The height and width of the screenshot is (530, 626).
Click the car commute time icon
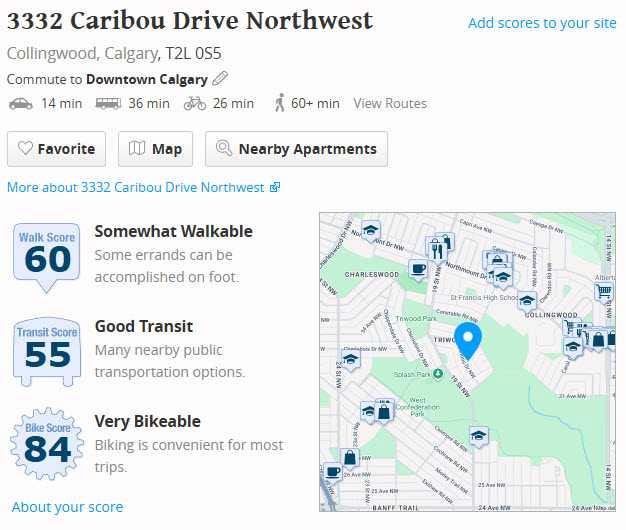click(20, 103)
